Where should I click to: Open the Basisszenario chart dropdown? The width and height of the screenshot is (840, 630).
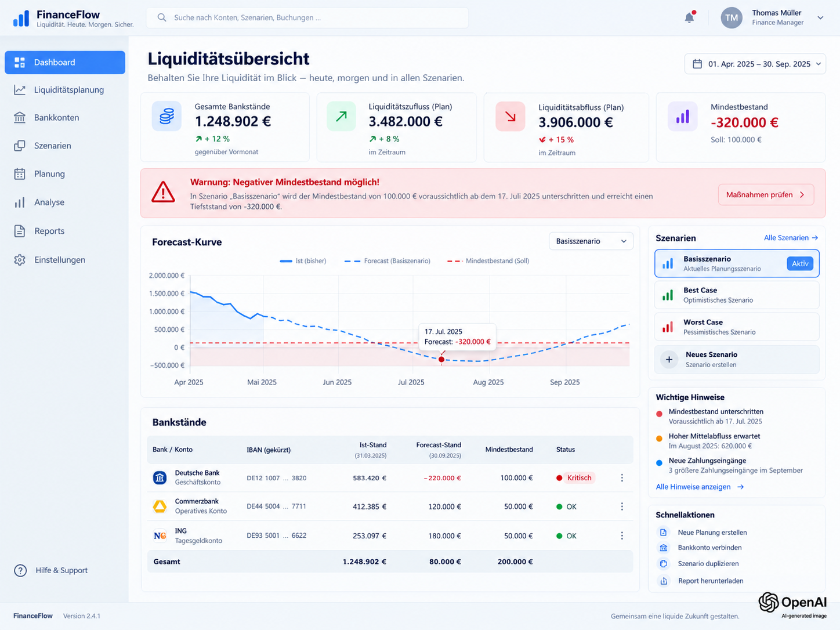click(591, 241)
